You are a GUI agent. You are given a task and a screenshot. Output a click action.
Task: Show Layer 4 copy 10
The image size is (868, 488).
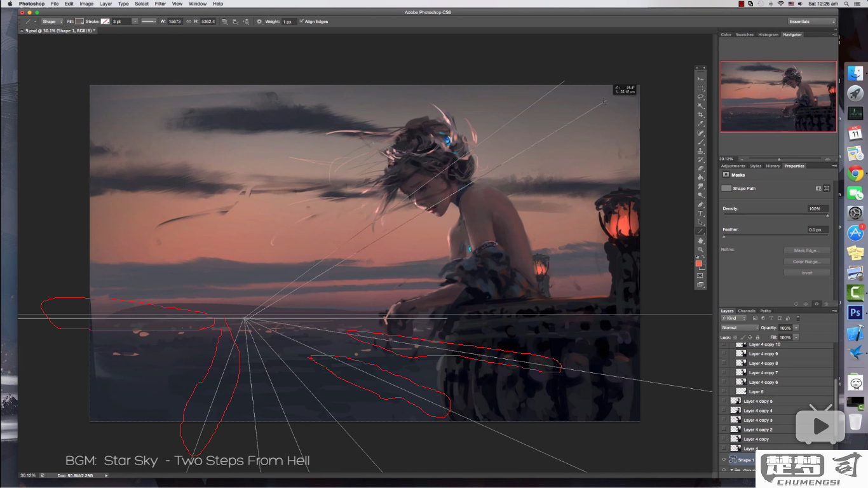[724, 344]
